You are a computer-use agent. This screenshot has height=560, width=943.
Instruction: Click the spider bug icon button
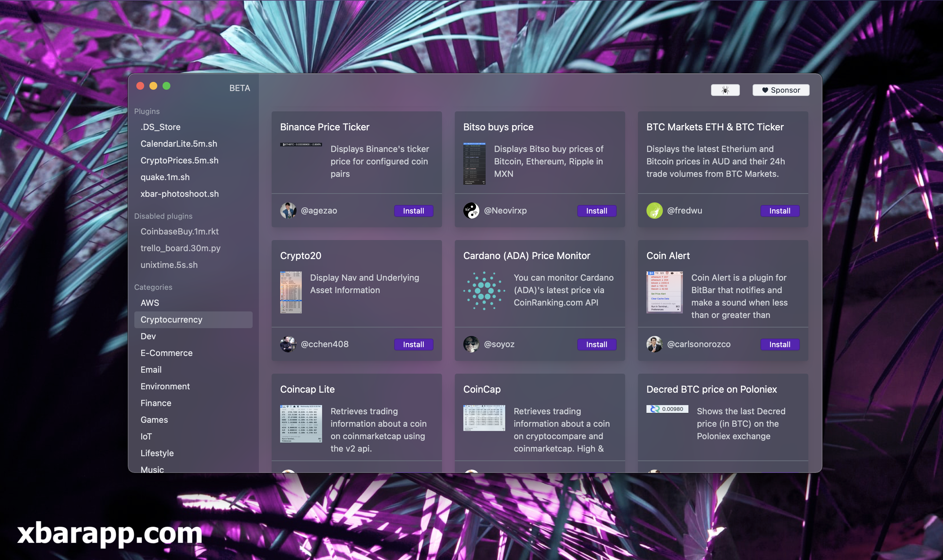coord(725,90)
